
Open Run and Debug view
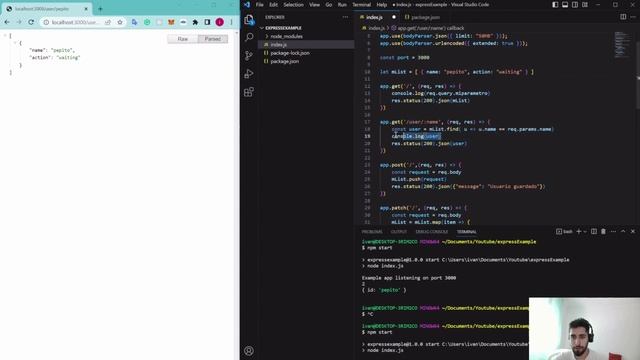[249, 74]
